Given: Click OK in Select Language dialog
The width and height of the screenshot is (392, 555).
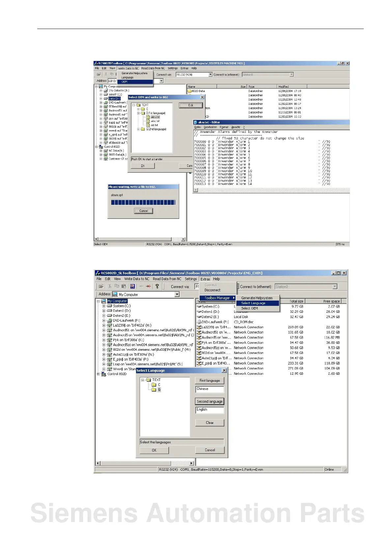Looking at the screenshot, I should [154, 450].
